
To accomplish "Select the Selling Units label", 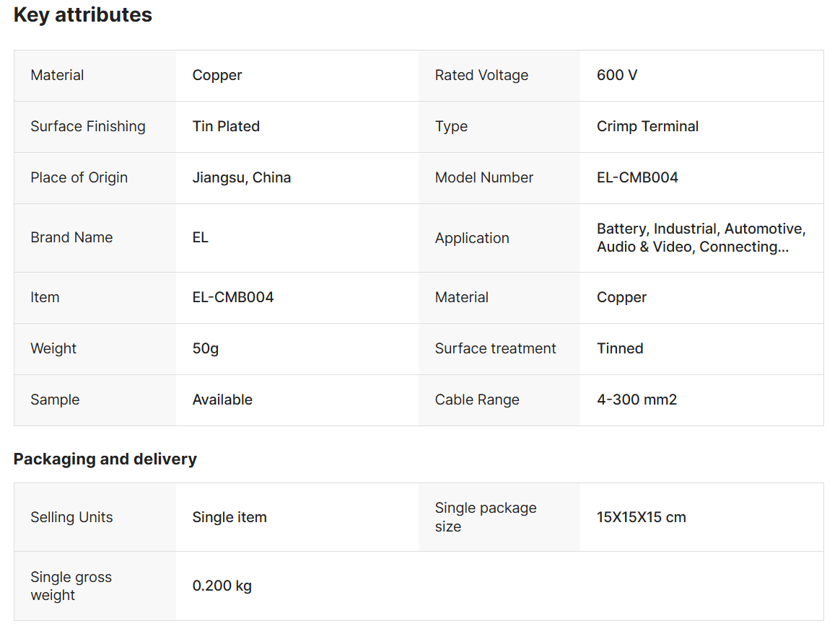I will 71,518.
